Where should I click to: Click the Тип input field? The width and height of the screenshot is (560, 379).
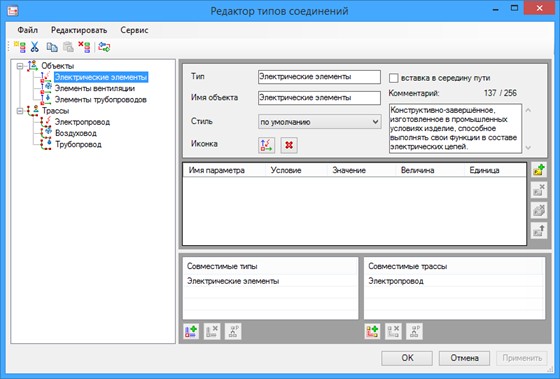click(x=319, y=77)
